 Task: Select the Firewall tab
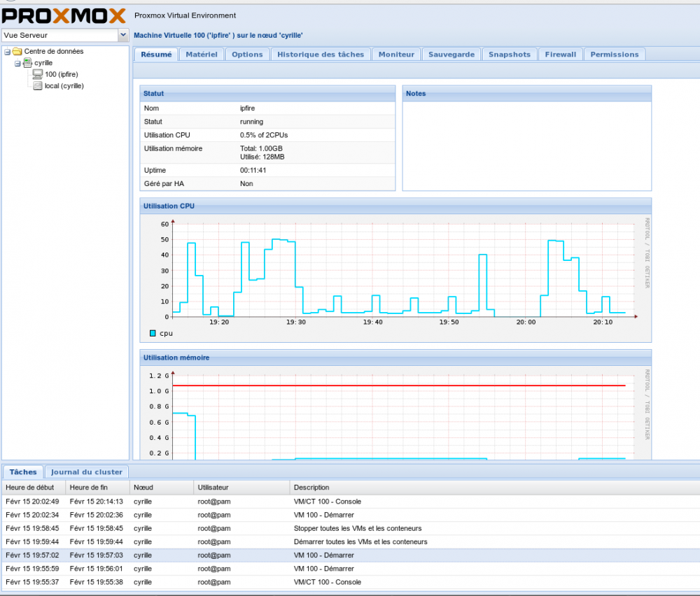pyautogui.click(x=560, y=55)
